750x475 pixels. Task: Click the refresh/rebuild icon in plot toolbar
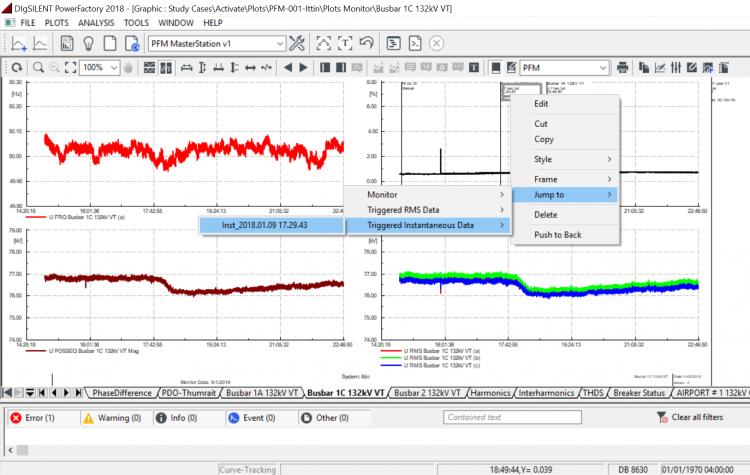[16, 67]
